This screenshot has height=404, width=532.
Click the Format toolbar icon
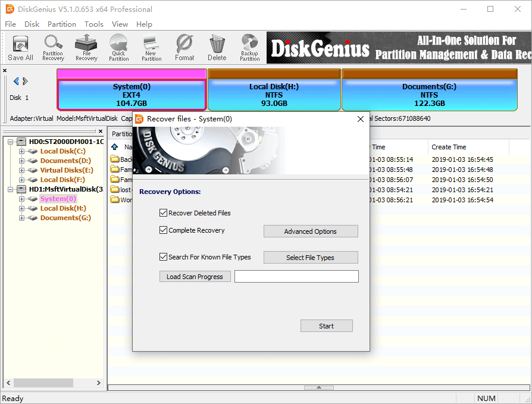[x=184, y=48]
